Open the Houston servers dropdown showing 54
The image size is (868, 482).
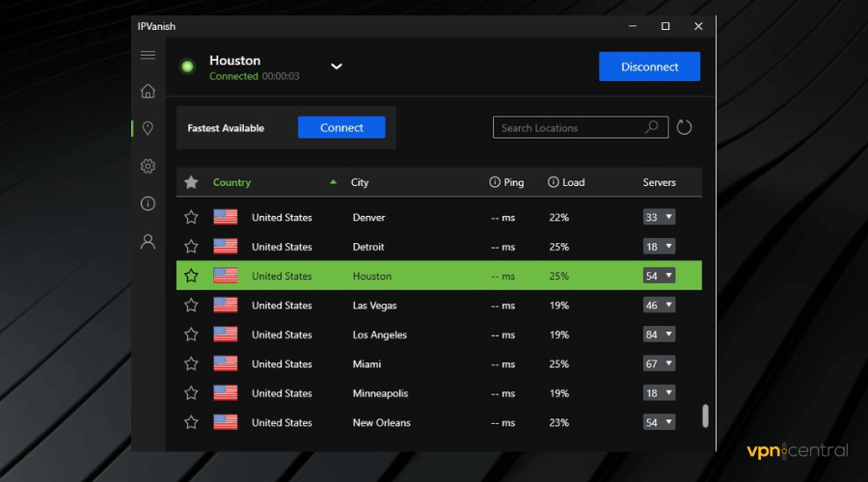tap(659, 276)
